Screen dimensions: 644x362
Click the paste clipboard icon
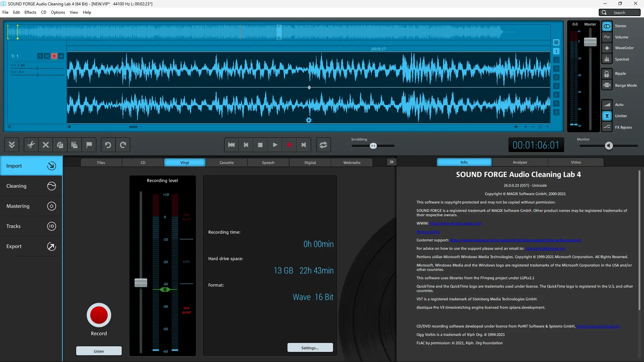(74, 145)
